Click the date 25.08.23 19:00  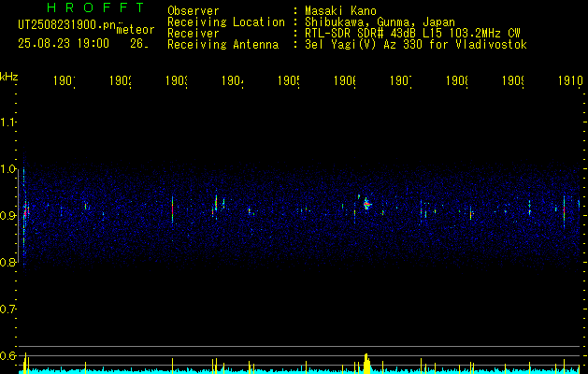64,44
